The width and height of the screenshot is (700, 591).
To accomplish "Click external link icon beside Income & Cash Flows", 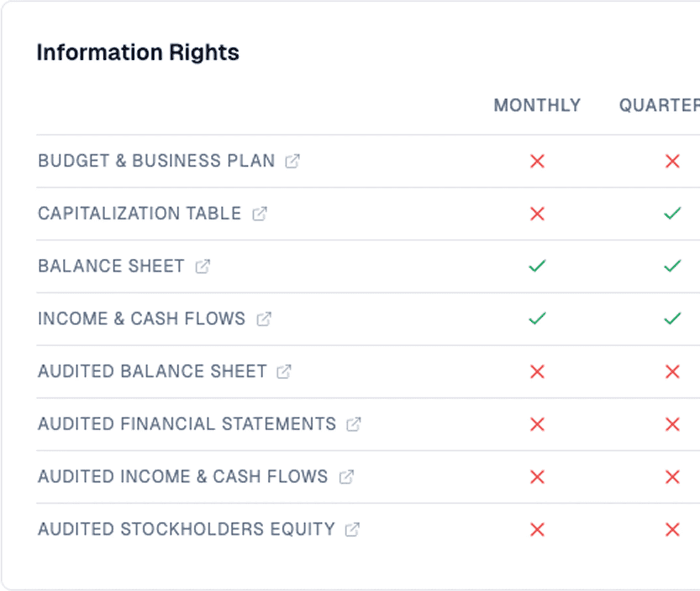I will click(x=264, y=319).
